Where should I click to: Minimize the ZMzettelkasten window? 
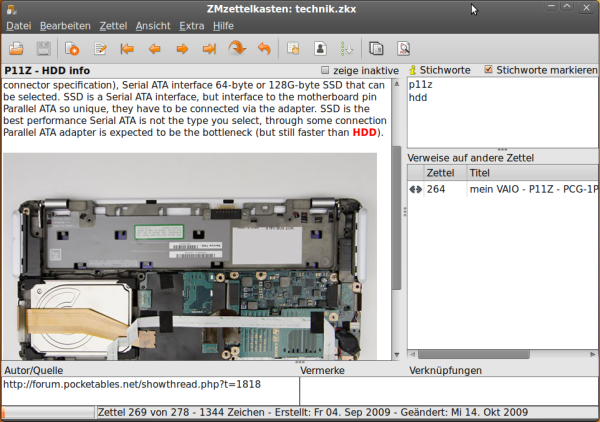(551, 7)
